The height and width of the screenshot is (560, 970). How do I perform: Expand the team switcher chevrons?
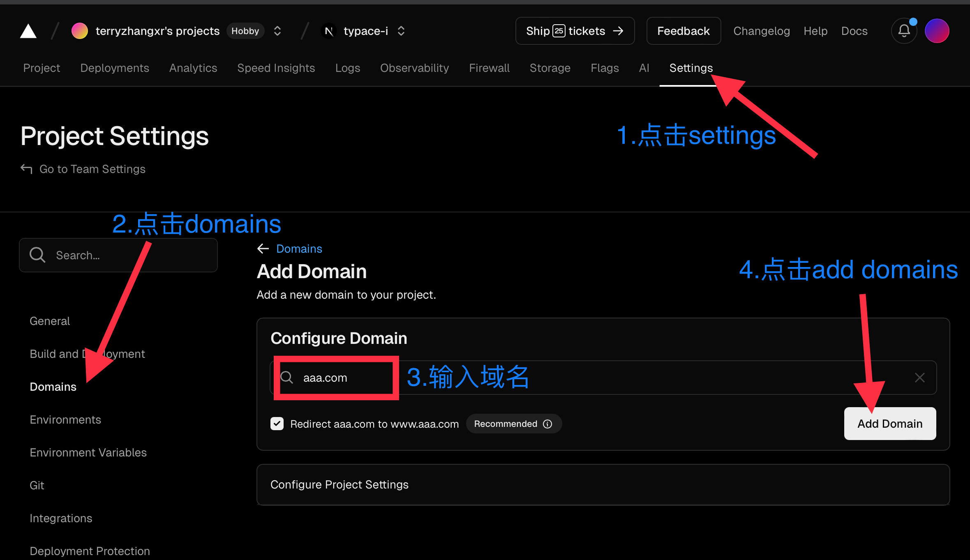point(277,31)
